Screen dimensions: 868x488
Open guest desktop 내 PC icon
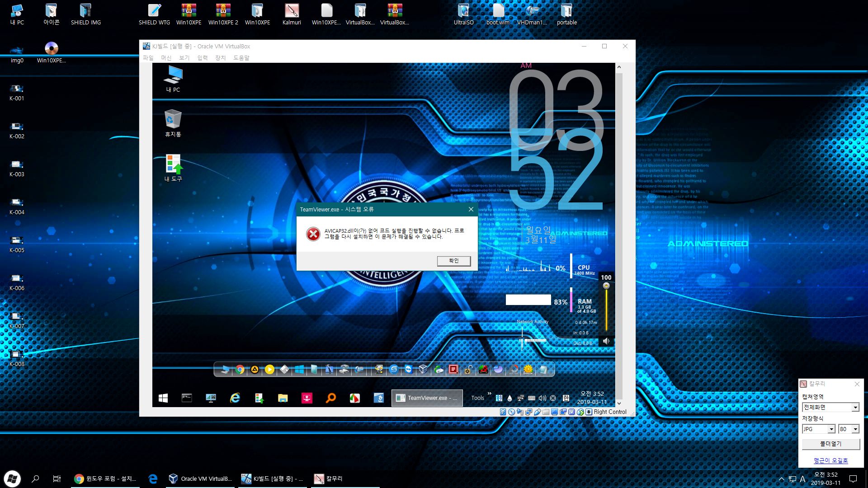(x=173, y=79)
